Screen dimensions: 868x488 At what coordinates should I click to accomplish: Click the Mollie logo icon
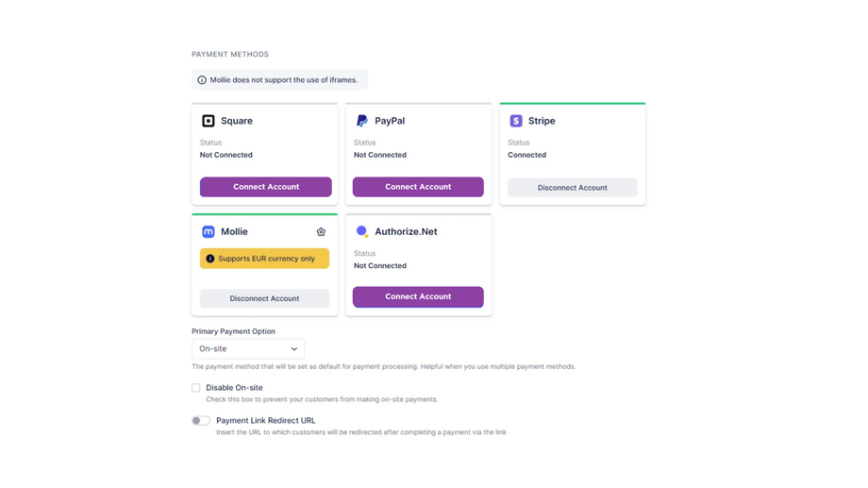[209, 231]
